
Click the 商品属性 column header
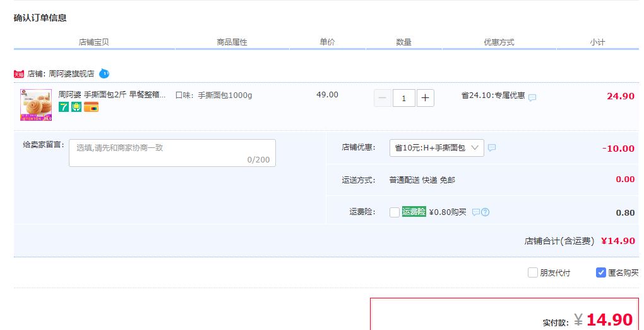tap(232, 42)
